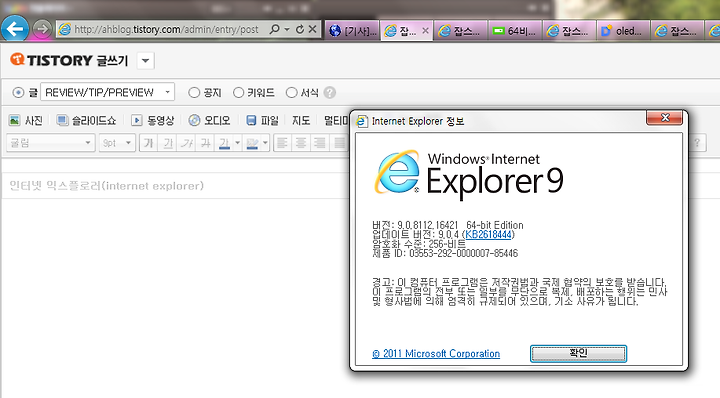The width and height of the screenshot is (720, 398).
Task: Choose the 키워드 radio option
Action: pyautogui.click(x=238, y=93)
